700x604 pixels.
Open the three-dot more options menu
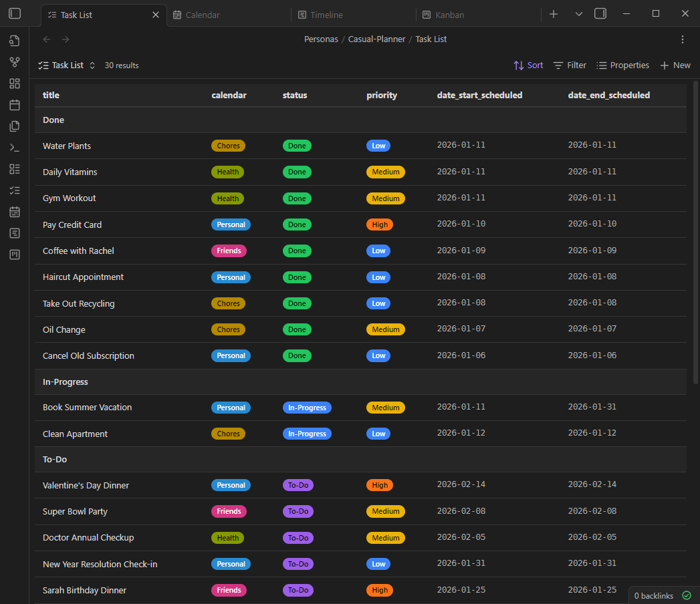point(683,39)
